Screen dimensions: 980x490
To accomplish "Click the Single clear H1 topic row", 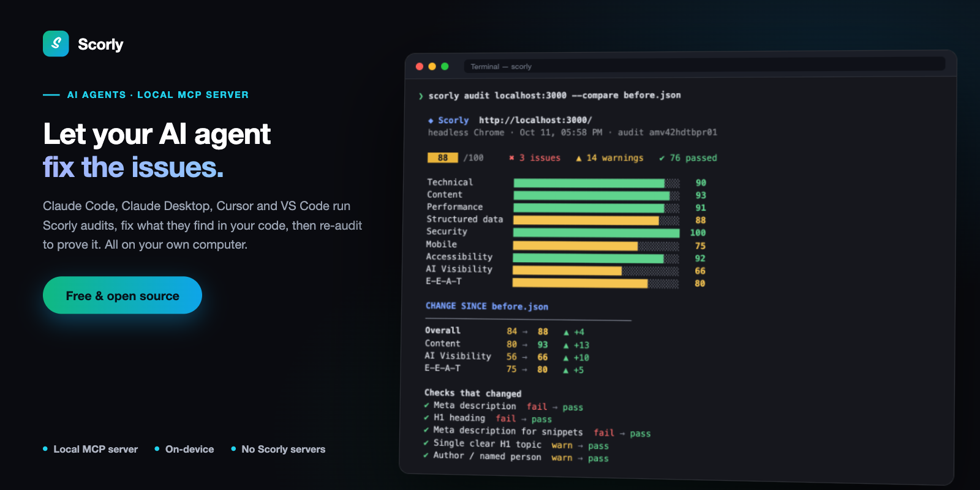I will pyautogui.click(x=516, y=444).
